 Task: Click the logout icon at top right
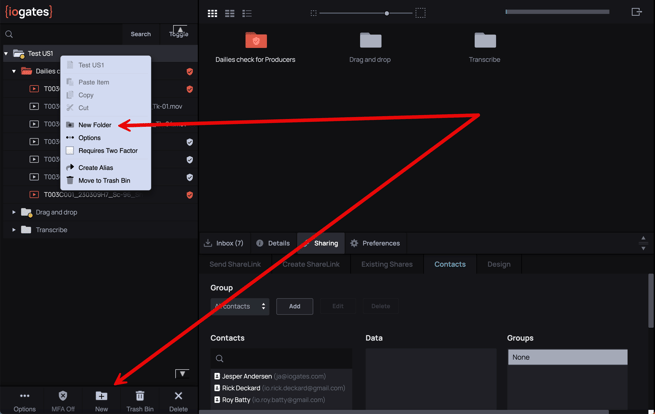click(x=636, y=12)
